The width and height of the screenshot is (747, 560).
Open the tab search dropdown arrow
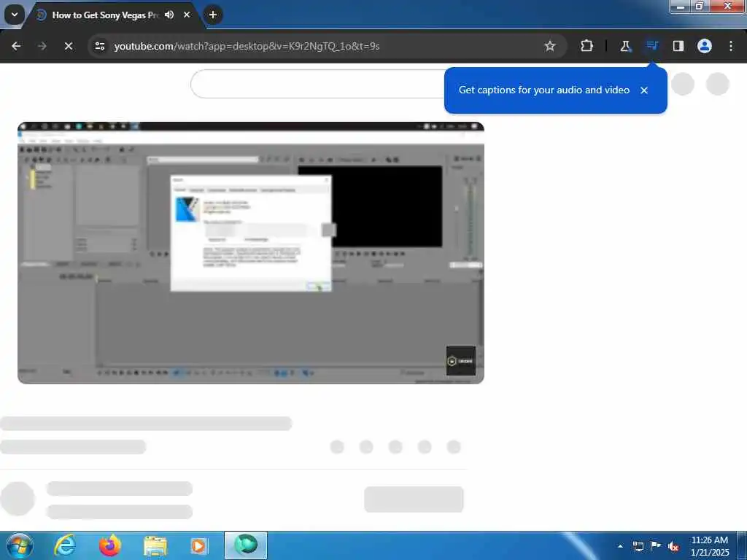point(15,15)
